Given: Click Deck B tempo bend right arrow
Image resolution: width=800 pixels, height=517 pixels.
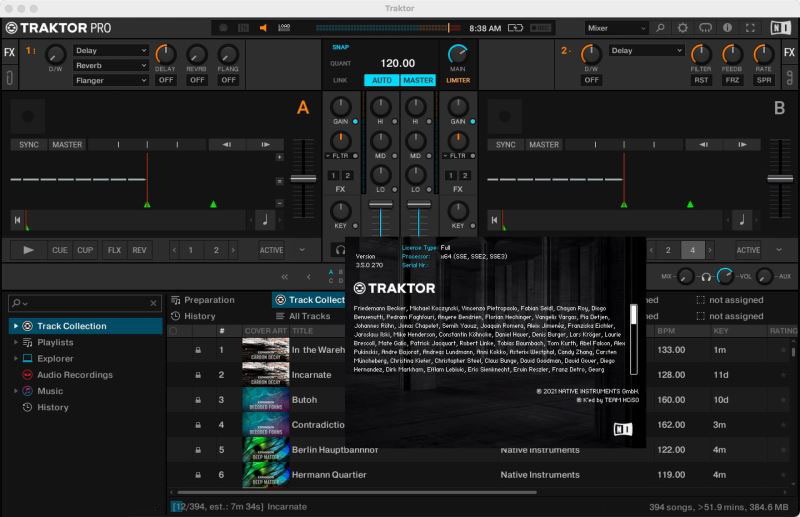Looking at the screenshot, I should (x=742, y=145).
